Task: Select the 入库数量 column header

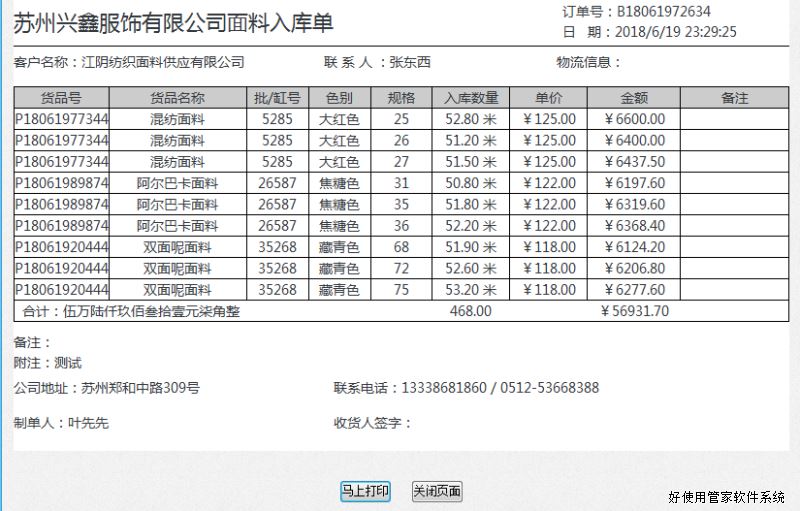Action: pos(470,98)
